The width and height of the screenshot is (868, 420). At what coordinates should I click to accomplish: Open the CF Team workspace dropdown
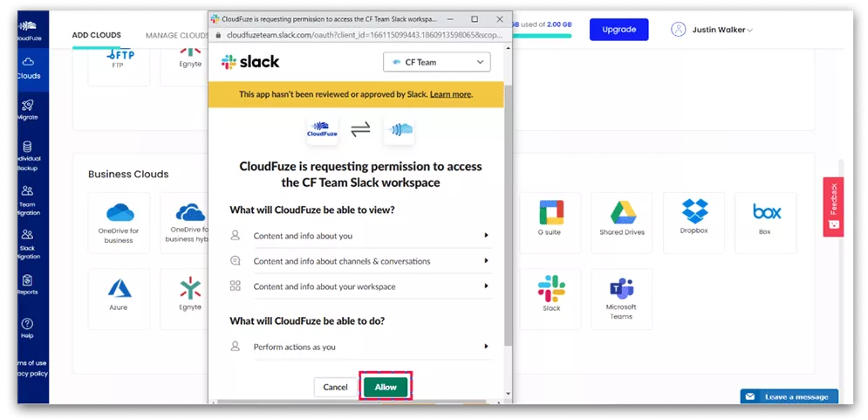point(437,62)
